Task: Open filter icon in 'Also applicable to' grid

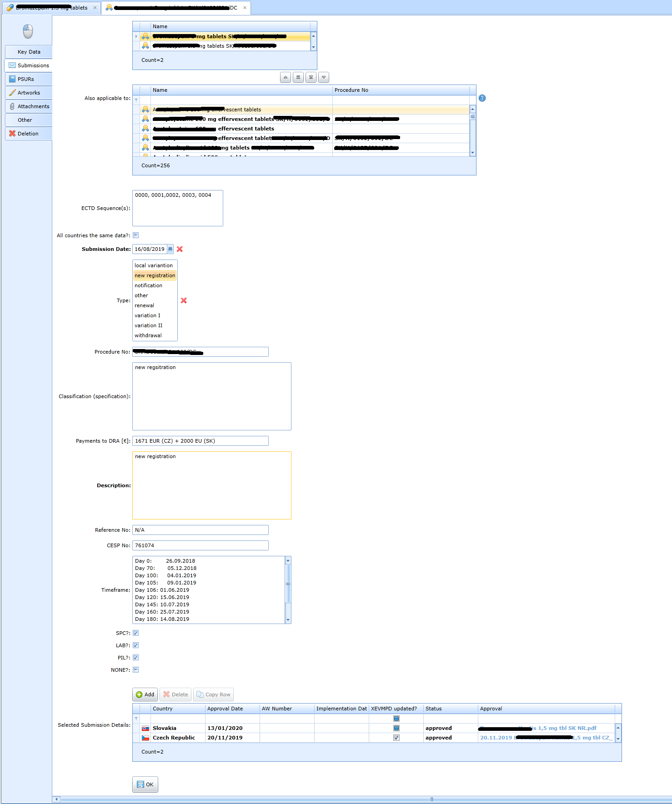Action: pyautogui.click(x=136, y=100)
